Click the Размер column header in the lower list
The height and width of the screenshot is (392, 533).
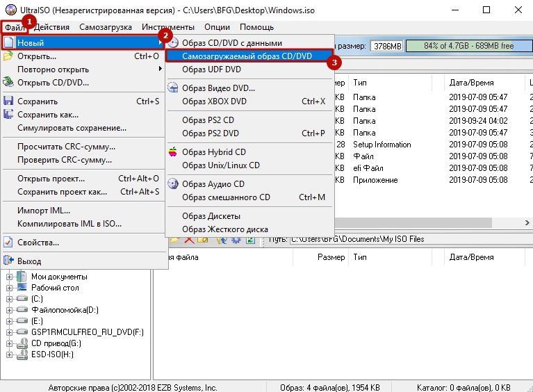click(320, 257)
